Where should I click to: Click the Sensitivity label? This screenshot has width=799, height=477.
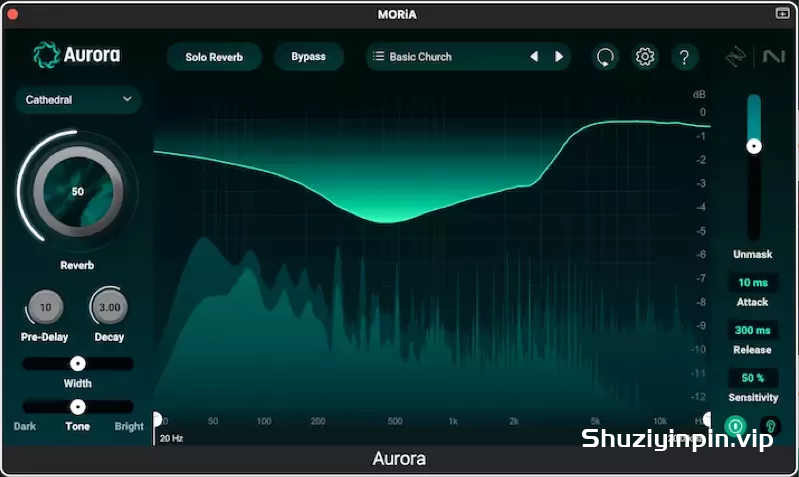753,397
